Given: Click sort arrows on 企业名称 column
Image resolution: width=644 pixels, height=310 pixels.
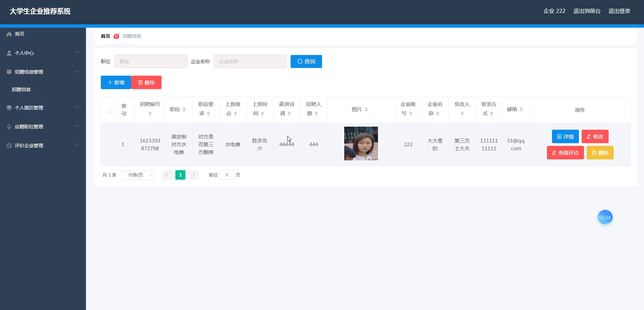Looking at the screenshot, I should [438, 113].
